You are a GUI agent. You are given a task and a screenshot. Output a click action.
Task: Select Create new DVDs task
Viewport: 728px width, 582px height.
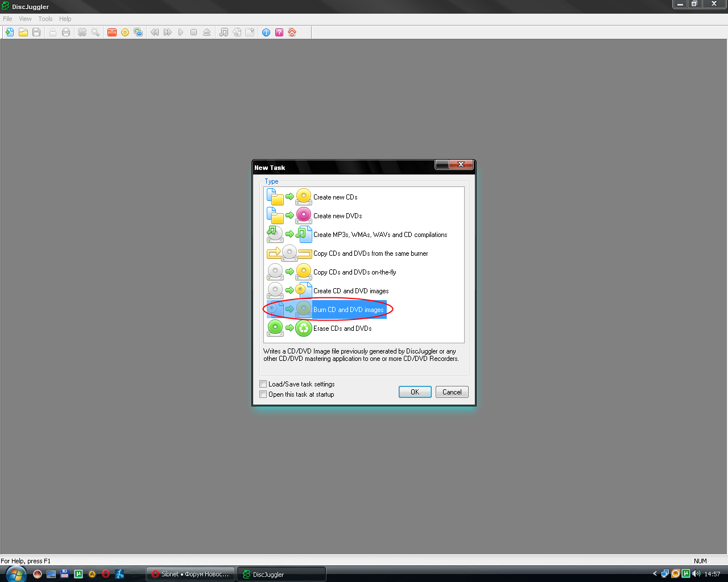(x=315, y=216)
